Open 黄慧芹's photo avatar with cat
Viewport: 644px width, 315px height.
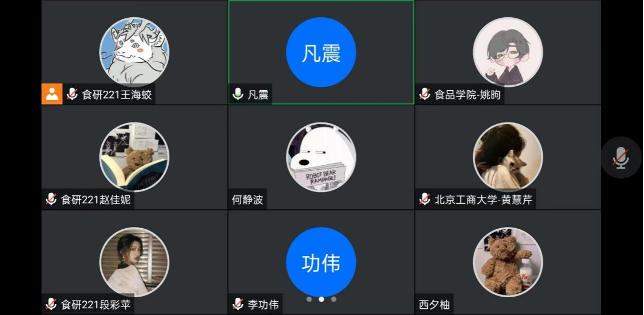pos(508,157)
